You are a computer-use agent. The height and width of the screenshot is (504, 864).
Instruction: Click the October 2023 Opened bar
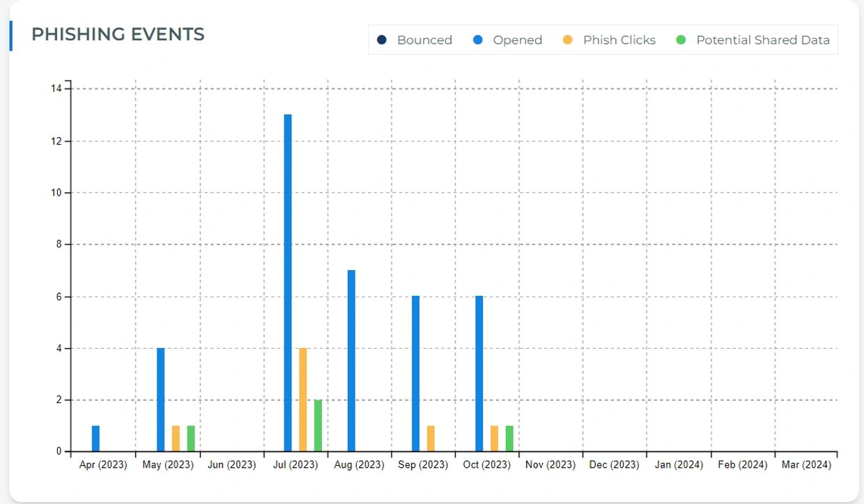(479, 374)
